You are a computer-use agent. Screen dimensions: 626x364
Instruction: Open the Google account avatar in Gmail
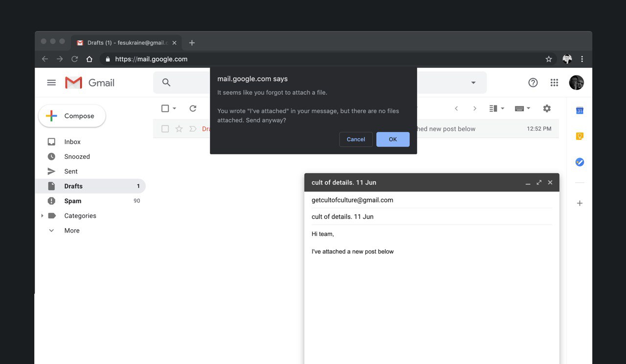577,83
